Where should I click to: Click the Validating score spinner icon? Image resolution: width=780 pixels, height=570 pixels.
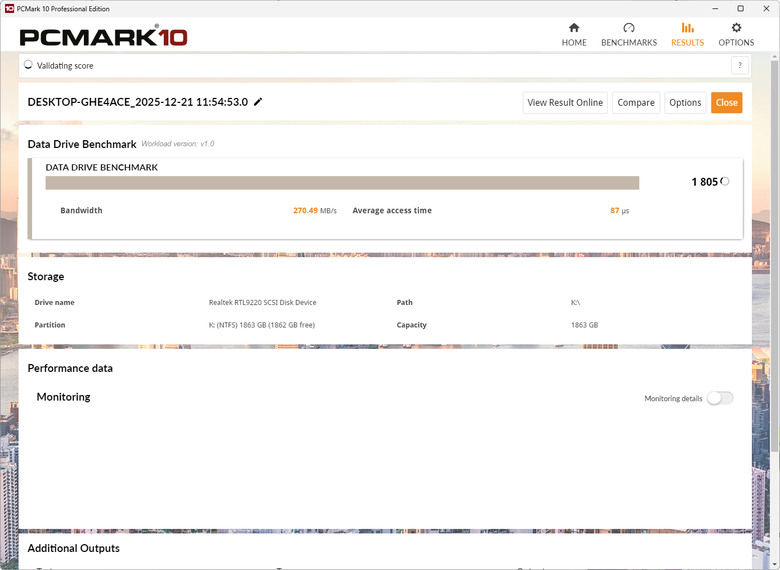click(x=28, y=65)
